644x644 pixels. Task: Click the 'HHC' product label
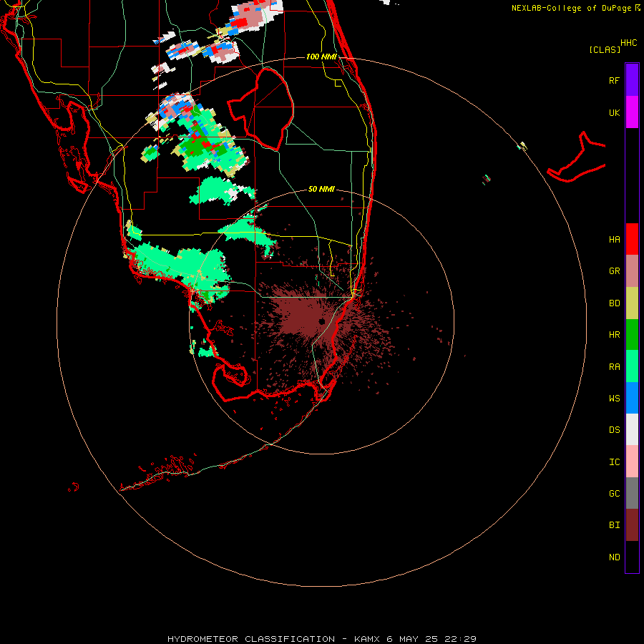pos(628,43)
